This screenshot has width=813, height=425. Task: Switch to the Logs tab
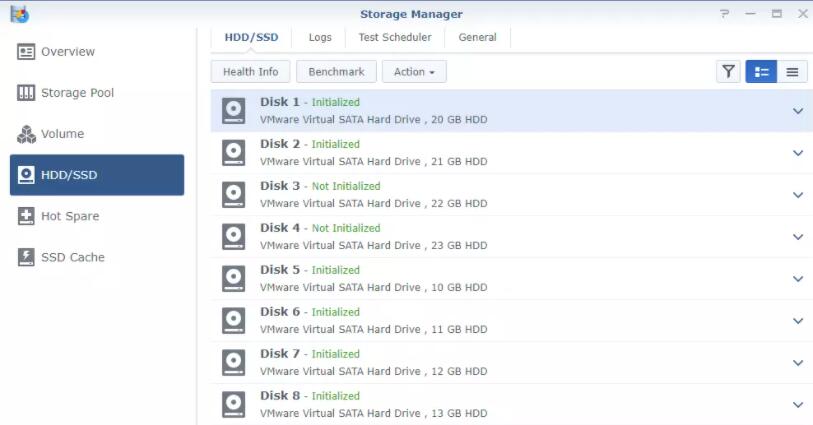320,37
